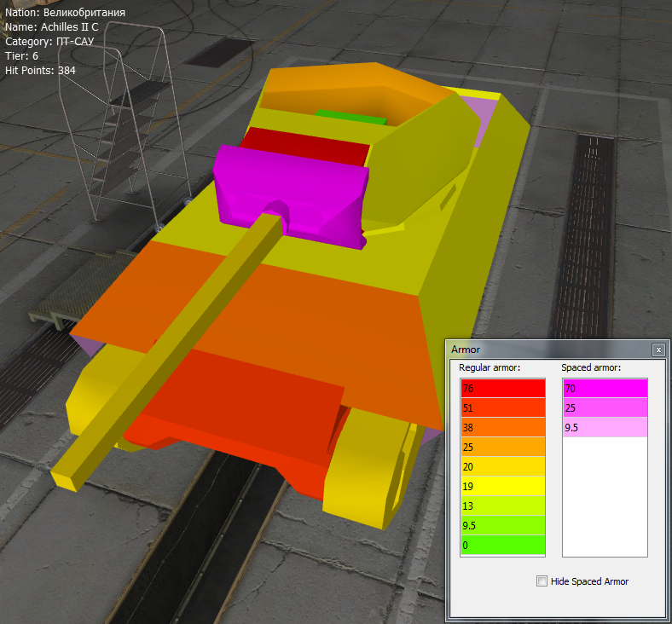Close the Armor panel
Image resolution: width=672 pixels, height=624 pixels.
coord(658,350)
